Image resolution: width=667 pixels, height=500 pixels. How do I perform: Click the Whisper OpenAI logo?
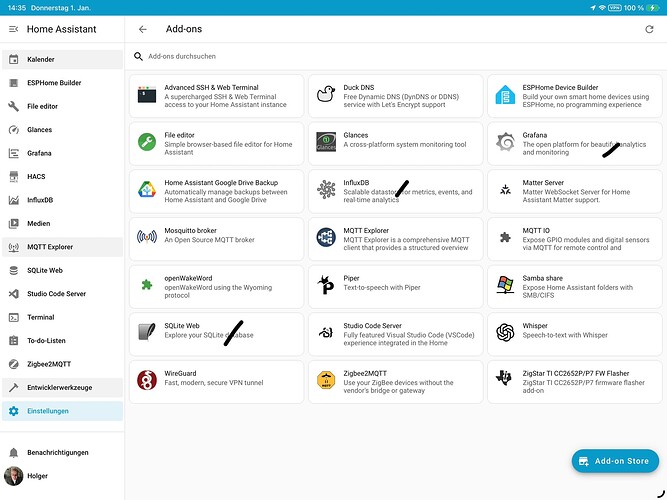coord(505,332)
